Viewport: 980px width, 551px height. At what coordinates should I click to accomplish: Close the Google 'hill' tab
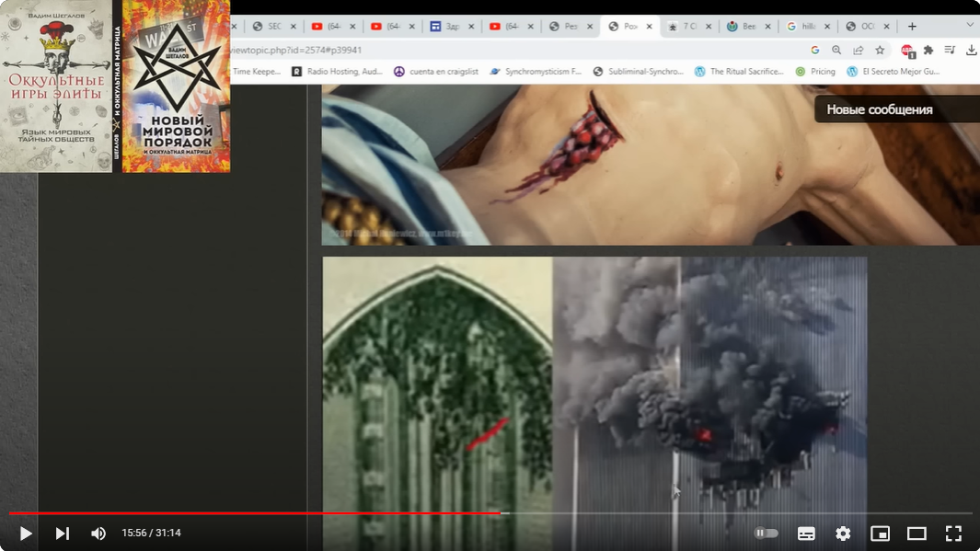827,27
